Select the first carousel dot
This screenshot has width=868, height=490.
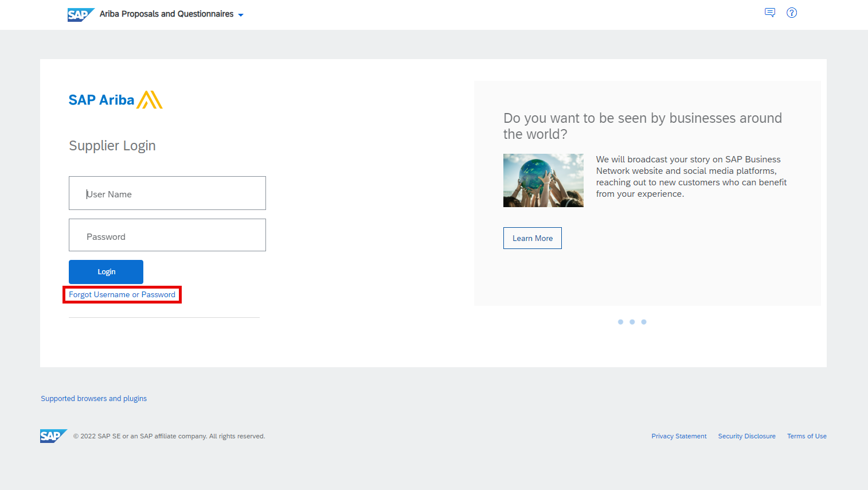[620, 322]
